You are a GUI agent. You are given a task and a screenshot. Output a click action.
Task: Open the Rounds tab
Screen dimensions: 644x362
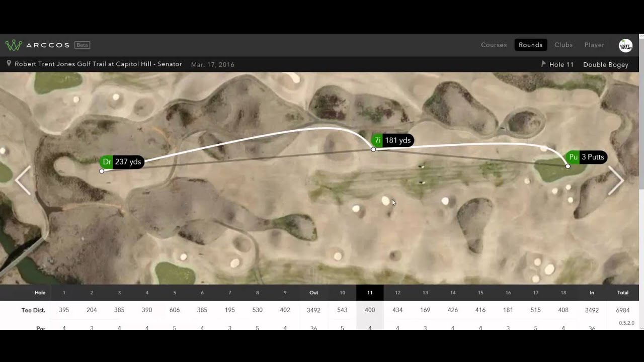[531, 45]
